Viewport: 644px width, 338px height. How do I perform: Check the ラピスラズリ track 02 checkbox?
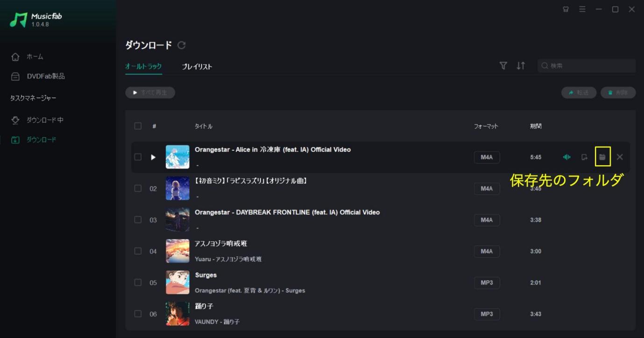click(138, 188)
